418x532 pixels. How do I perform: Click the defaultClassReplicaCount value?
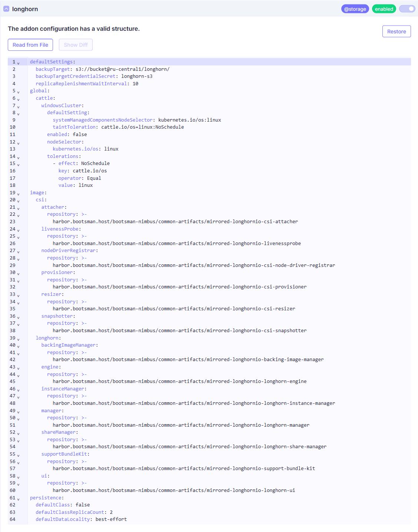111,512
